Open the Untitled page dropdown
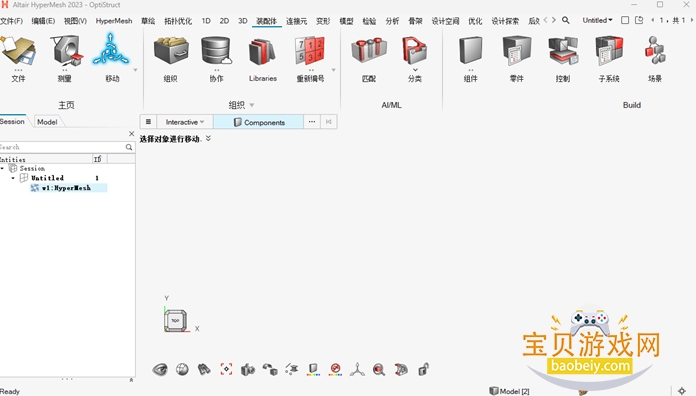This screenshot has height=396, width=696. pos(597,20)
